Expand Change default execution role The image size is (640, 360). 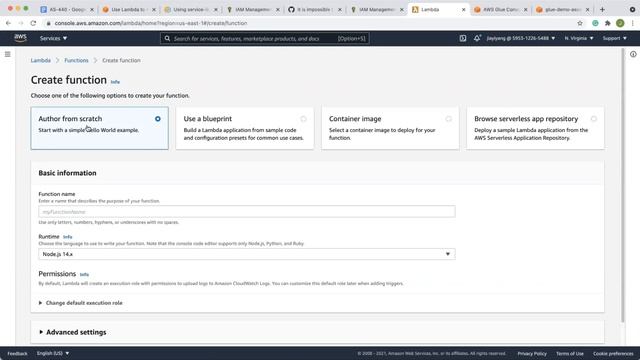pyautogui.click(x=80, y=303)
